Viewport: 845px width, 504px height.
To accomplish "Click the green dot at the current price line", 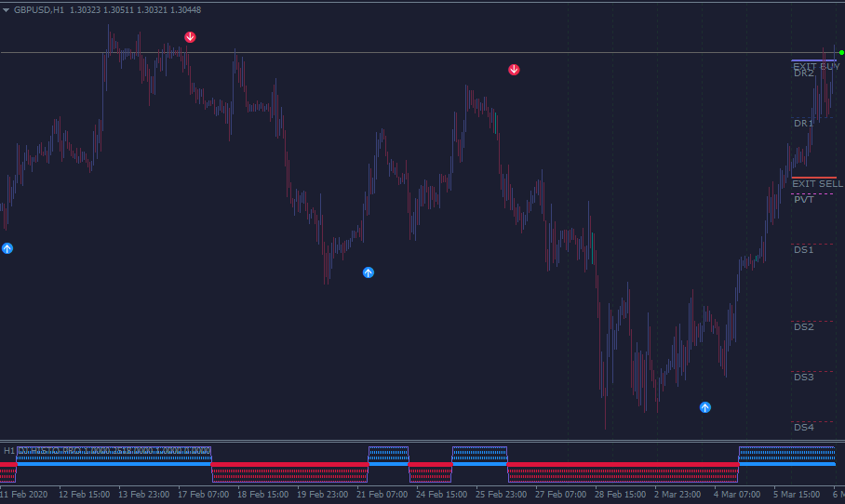I will pyautogui.click(x=841, y=52).
